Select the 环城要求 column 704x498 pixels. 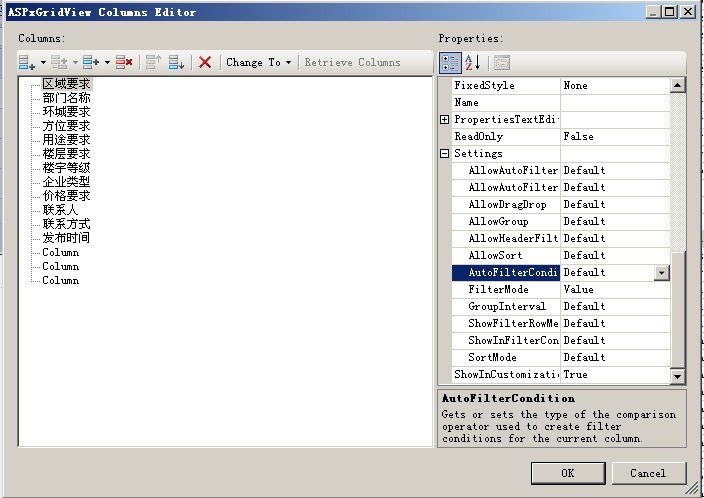pyautogui.click(x=66, y=112)
